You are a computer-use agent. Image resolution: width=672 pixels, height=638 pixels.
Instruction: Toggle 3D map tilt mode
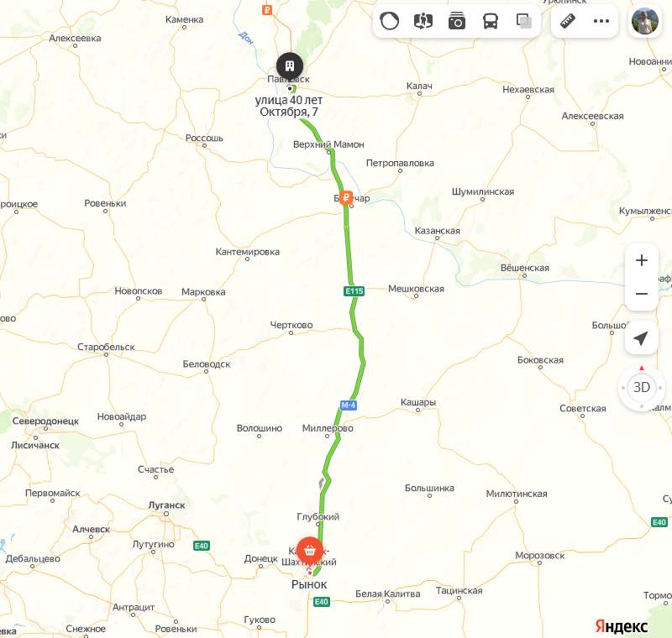(x=642, y=388)
